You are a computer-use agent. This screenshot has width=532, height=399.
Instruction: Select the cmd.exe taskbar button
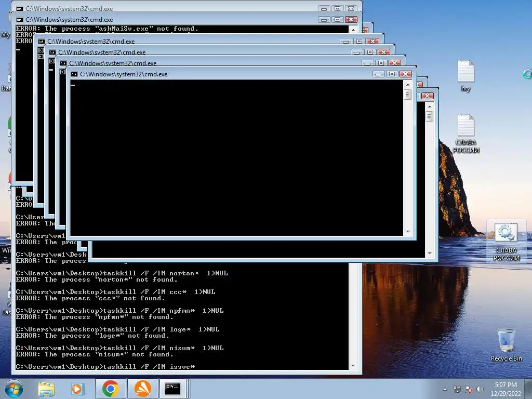pos(172,389)
